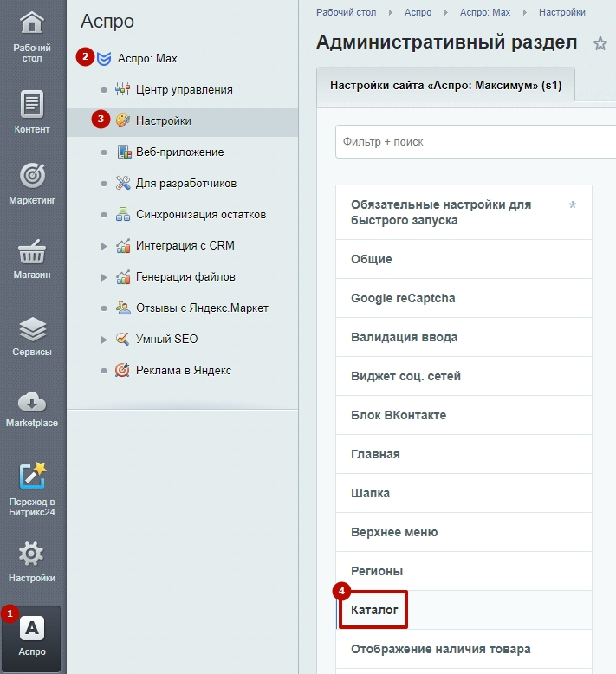Open the Marketplace cloud icon
This screenshot has height=674, width=616.
pyautogui.click(x=32, y=402)
